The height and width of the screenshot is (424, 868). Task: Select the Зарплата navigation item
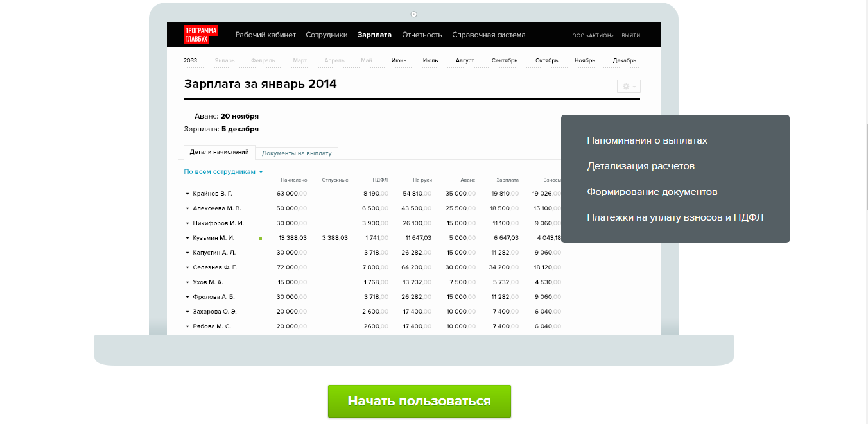pos(374,35)
